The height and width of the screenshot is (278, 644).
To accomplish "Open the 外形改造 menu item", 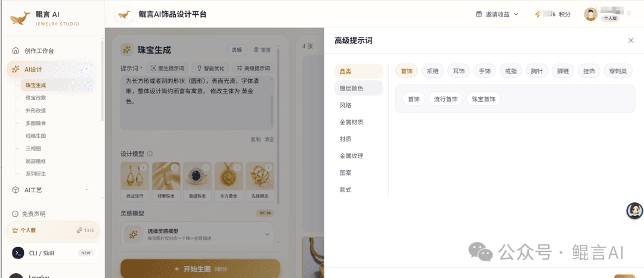I will (36, 111).
